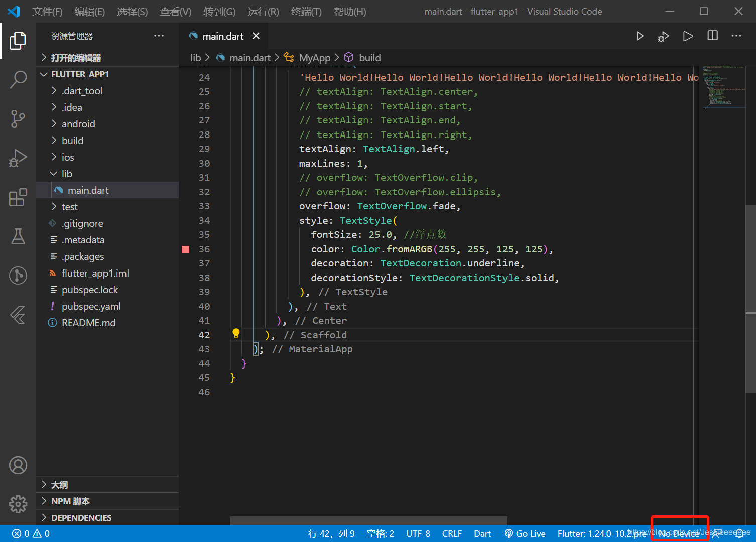
Task: Split the editor to the right
Action: coord(712,36)
